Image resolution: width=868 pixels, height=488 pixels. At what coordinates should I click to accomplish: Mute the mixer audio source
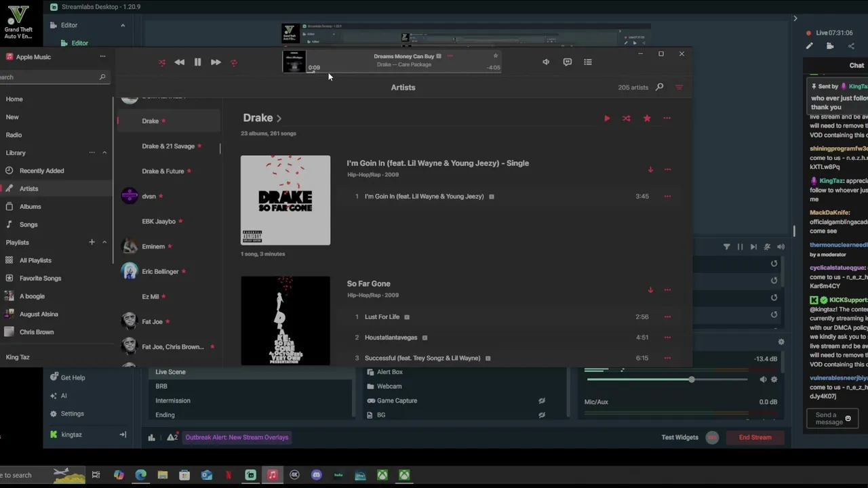coord(763,380)
